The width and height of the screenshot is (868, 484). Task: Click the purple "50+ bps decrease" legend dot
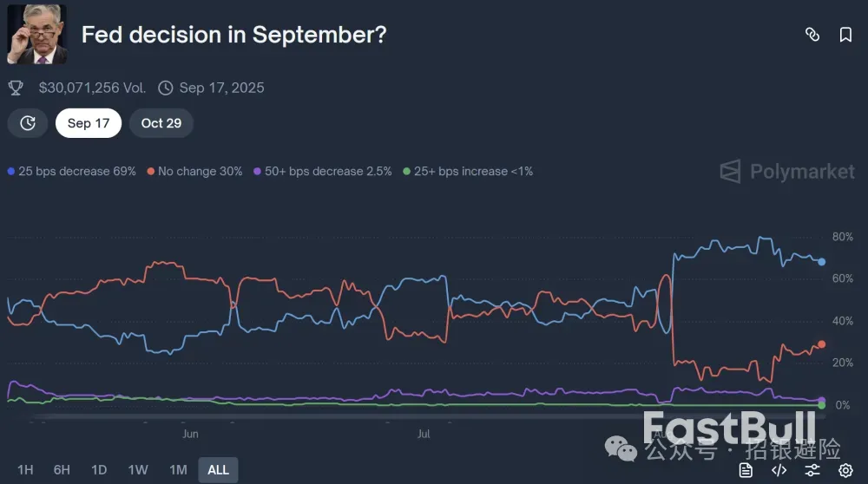click(x=257, y=172)
